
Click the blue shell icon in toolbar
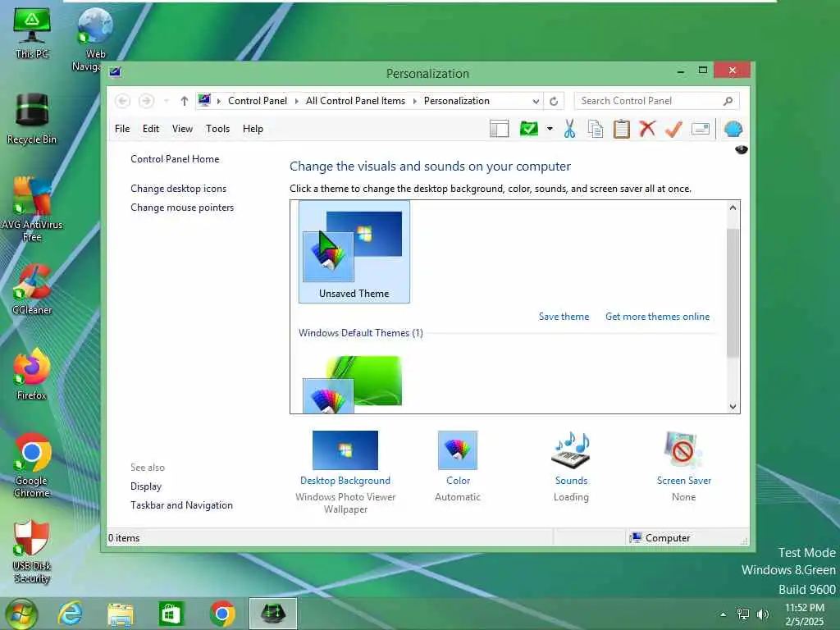tap(733, 129)
